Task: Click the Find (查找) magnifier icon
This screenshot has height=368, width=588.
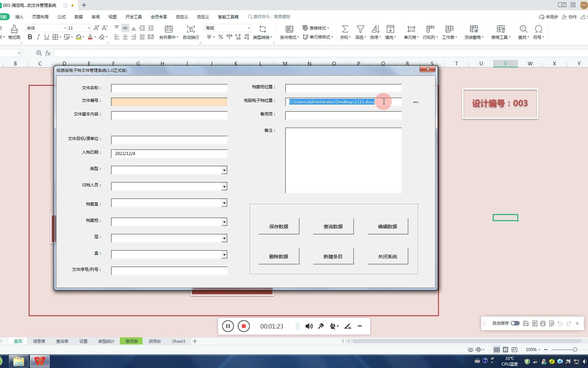Action: pyautogui.click(x=523, y=29)
